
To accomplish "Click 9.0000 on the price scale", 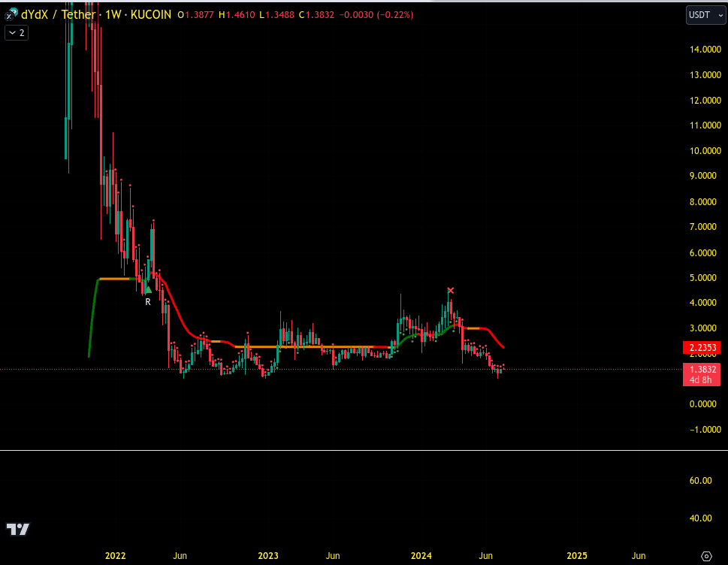I will [703, 176].
